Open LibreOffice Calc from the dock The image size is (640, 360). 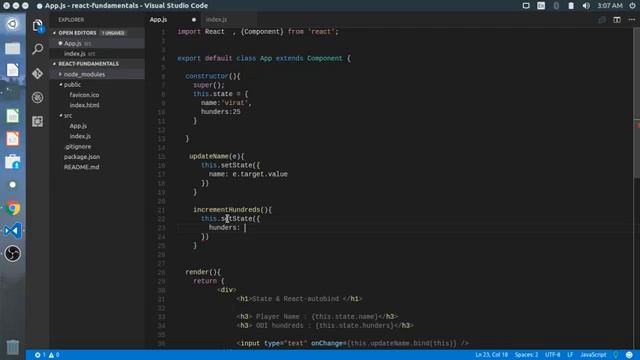pyautogui.click(x=13, y=116)
